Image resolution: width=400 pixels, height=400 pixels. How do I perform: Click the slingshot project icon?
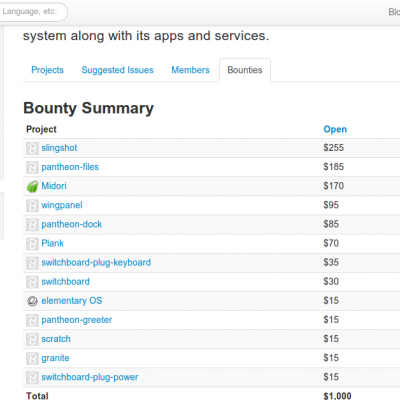point(32,148)
